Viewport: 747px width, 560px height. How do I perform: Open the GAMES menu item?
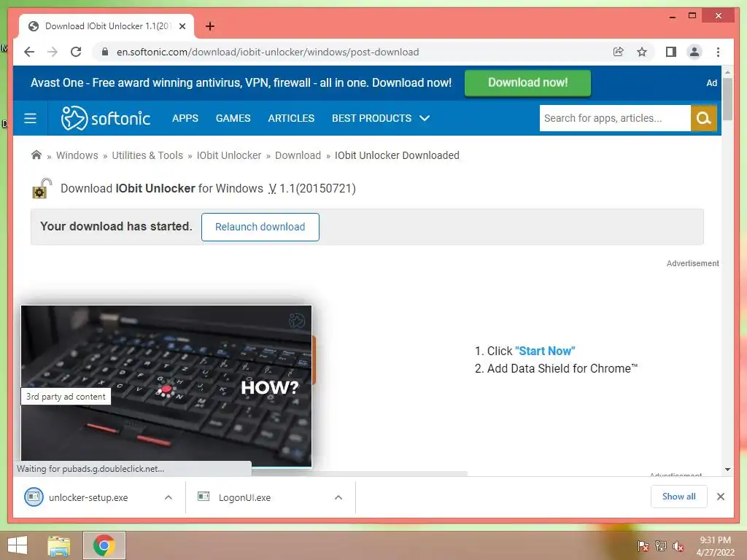(233, 118)
